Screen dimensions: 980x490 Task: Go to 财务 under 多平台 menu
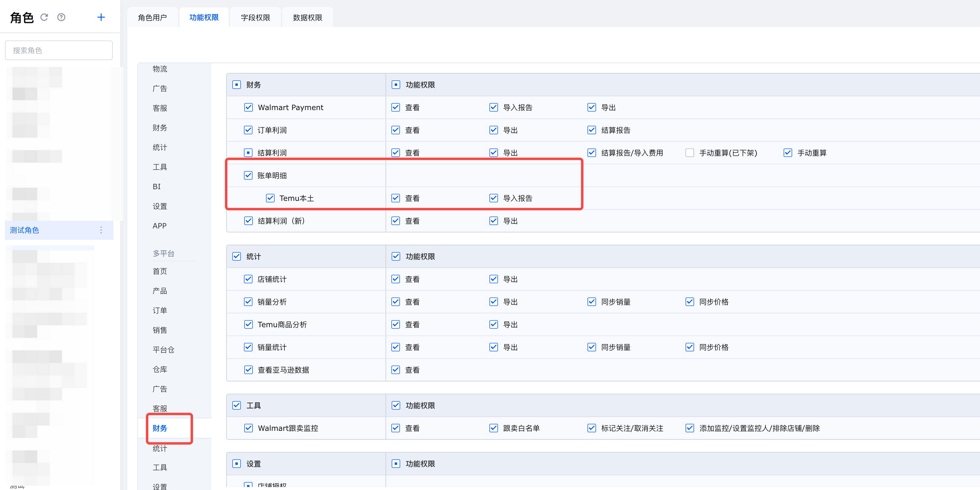tap(160, 428)
